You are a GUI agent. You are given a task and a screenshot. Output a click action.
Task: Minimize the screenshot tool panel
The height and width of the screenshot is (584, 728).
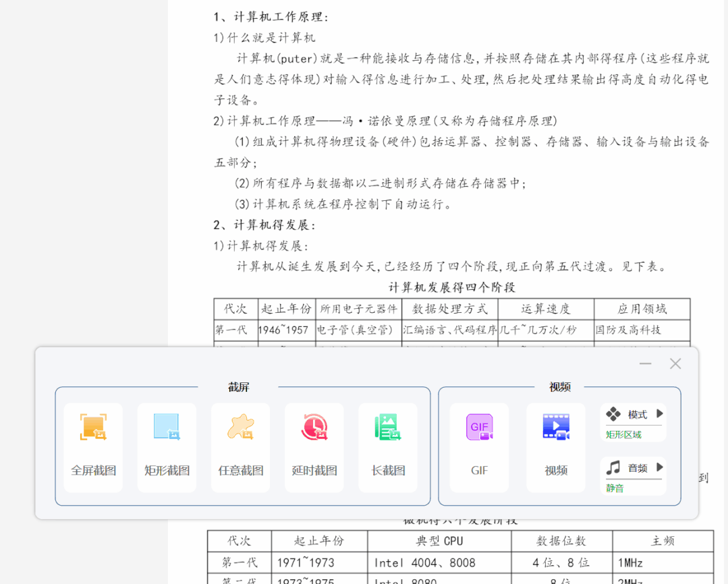pyautogui.click(x=646, y=364)
